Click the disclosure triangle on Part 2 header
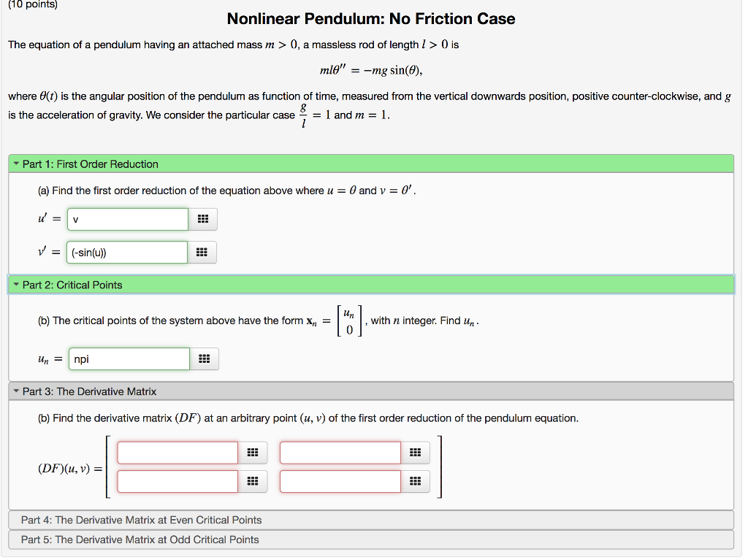 [x=16, y=284]
